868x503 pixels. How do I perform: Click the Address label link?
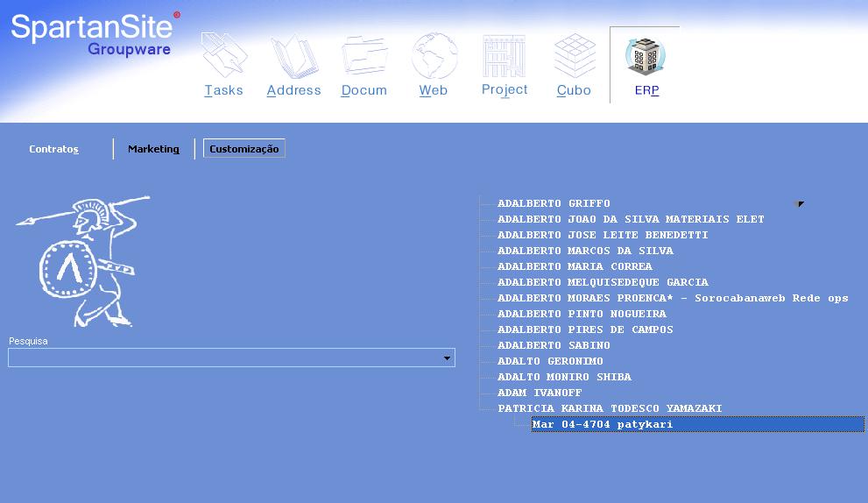(294, 90)
